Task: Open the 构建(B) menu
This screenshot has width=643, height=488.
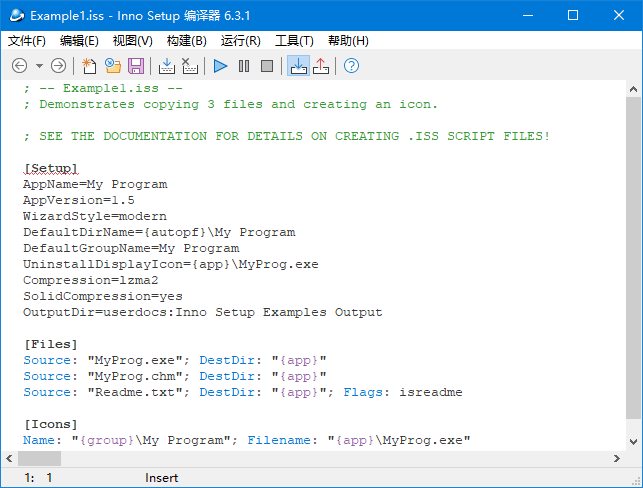Action: [x=186, y=41]
